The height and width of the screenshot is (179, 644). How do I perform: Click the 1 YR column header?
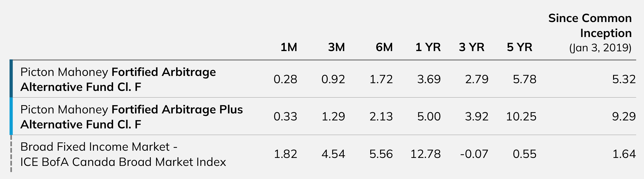(428, 47)
